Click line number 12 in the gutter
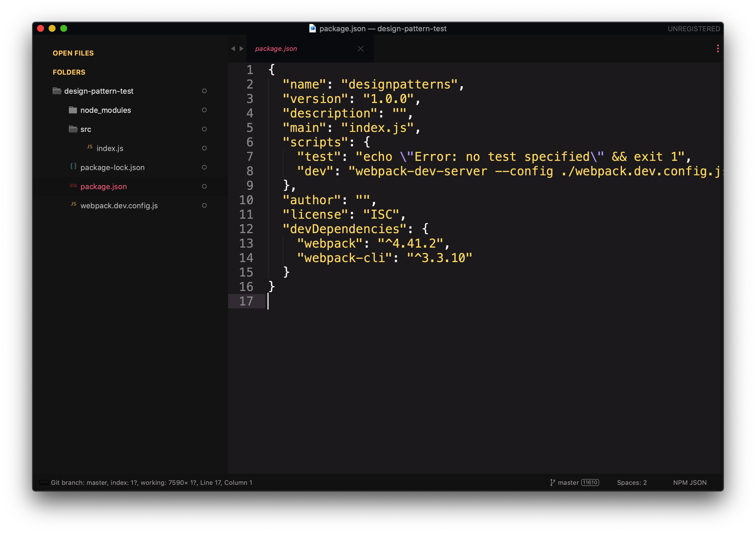The height and width of the screenshot is (534, 756). [246, 229]
